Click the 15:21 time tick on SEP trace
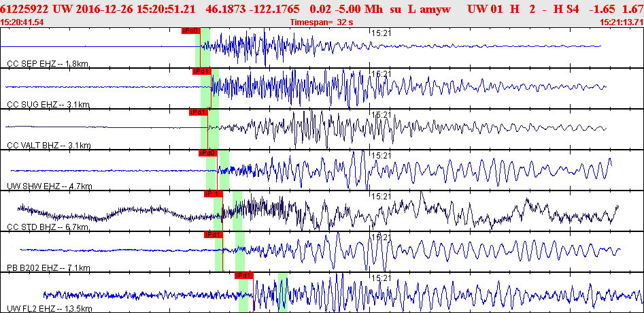Screen dimensions: 644x313 pyautogui.click(x=380, y=34)
